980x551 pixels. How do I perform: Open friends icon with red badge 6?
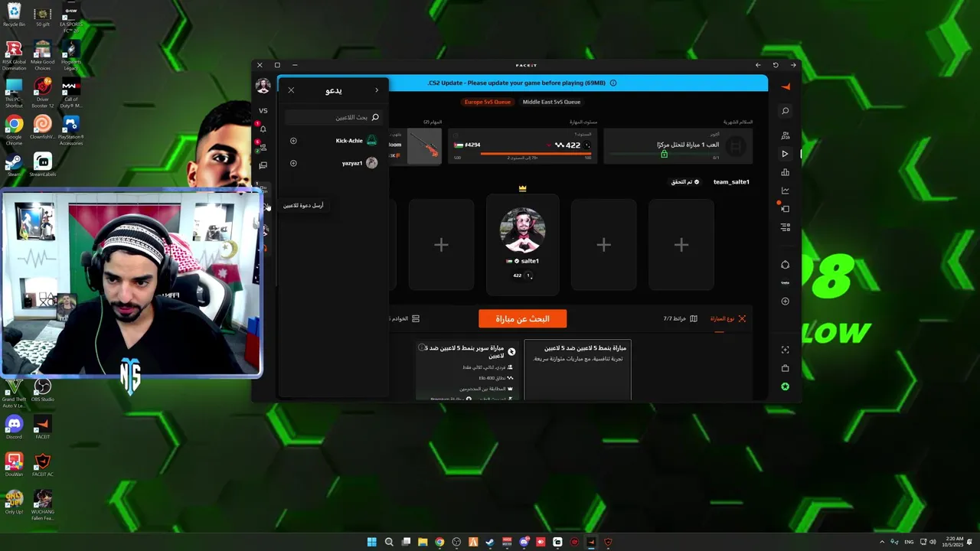(263, 145)
